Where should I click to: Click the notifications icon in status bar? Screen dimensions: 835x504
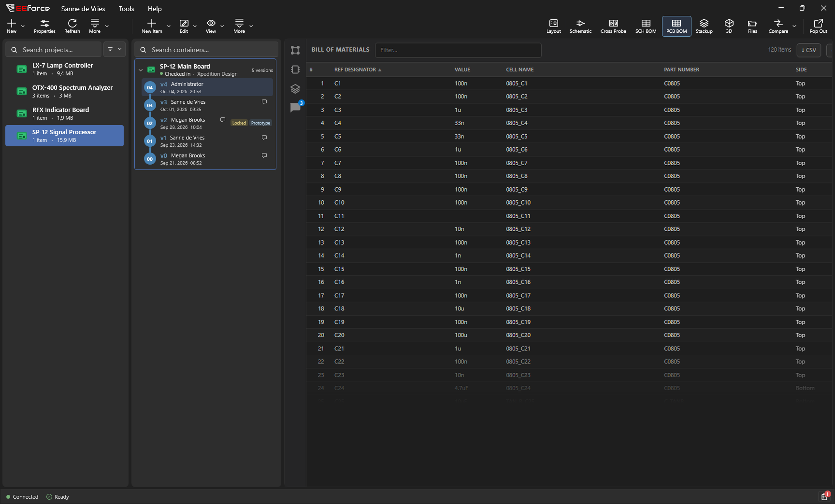tap(824, 496)
